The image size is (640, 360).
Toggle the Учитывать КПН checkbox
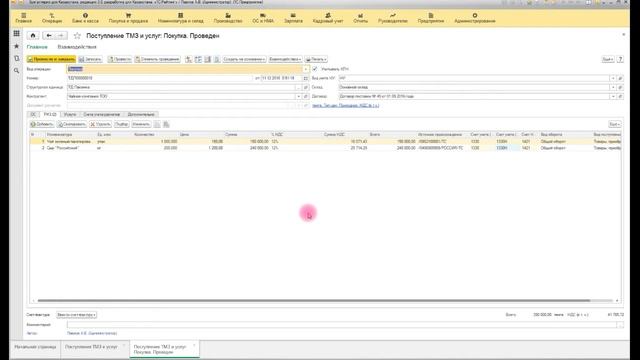[x=315, y=69]
